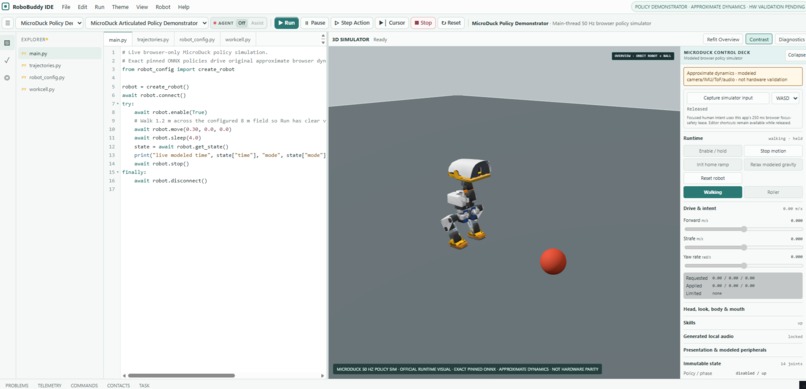
Task: Pause the simulation
Action: click(315, 23)
